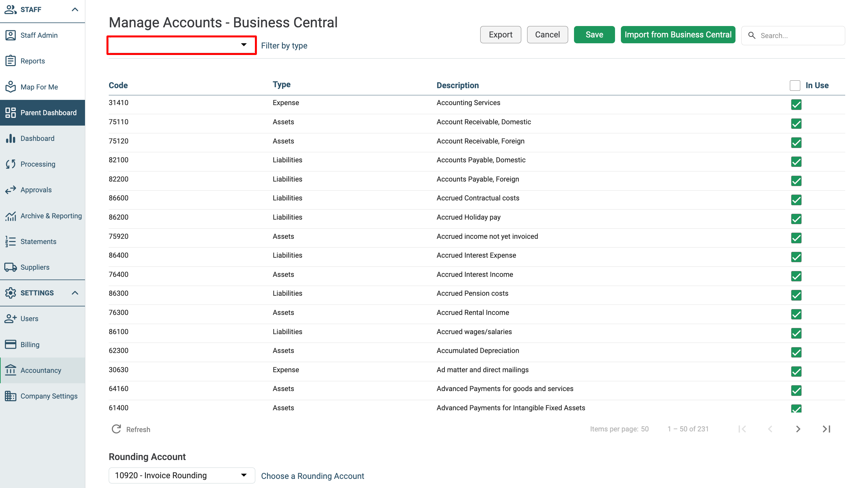Click the Settings gear icon

(10, 293)
